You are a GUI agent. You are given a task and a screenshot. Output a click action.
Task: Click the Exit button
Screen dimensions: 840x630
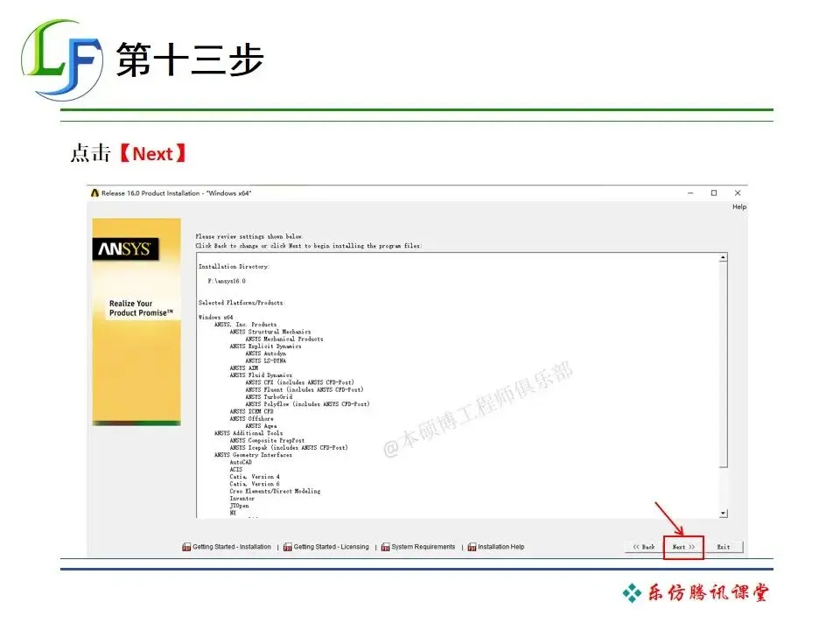coord(724,547)
